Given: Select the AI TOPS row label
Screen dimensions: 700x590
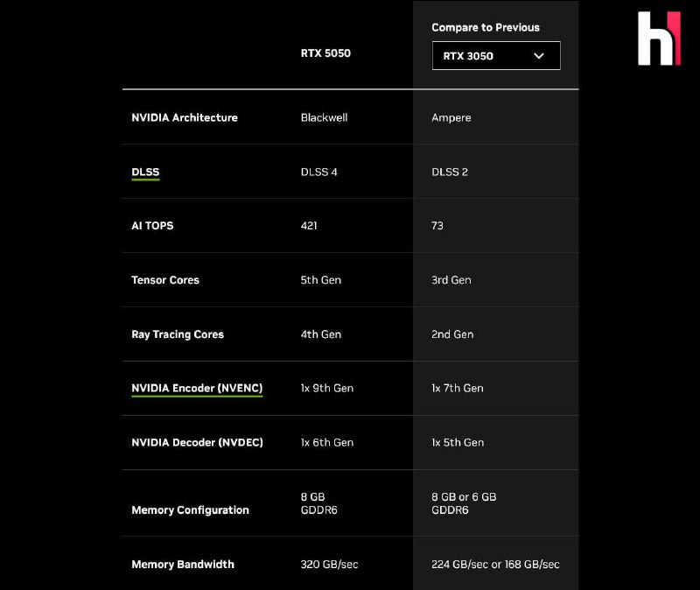Looking at the screenshot, I should pyautogui.click(x=152, y=226).
